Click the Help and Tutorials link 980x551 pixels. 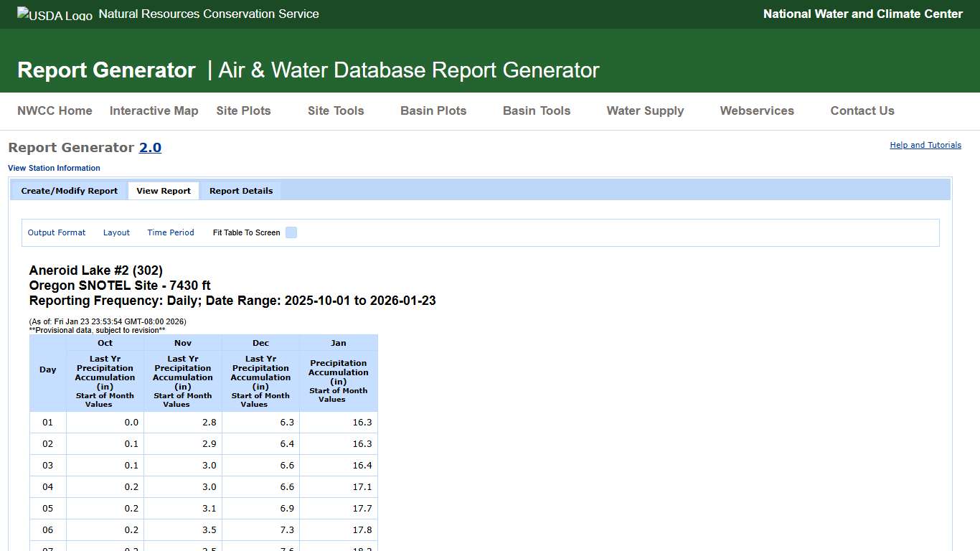tap(925, 144)
